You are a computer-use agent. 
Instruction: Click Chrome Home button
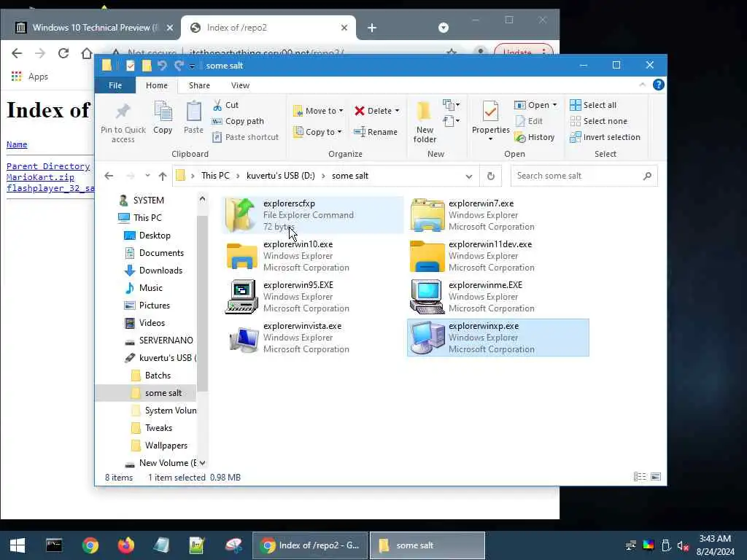click(x=87, y=52)
